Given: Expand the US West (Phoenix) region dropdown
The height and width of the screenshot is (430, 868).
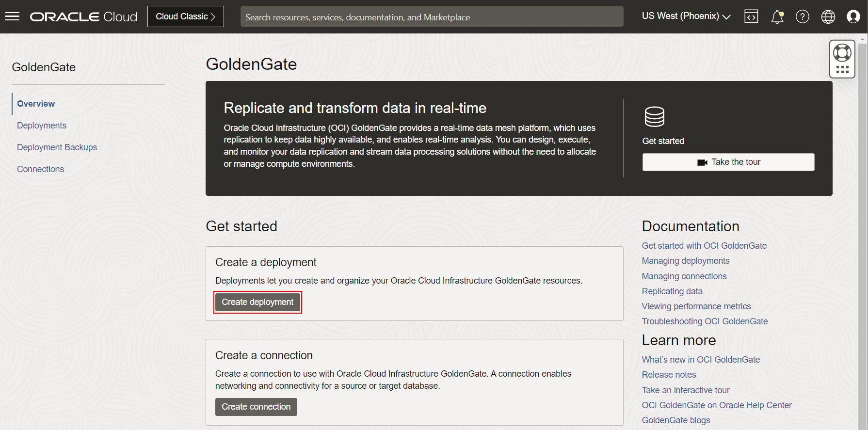Looking at the screenshot, I should click(x=686, y=16).
